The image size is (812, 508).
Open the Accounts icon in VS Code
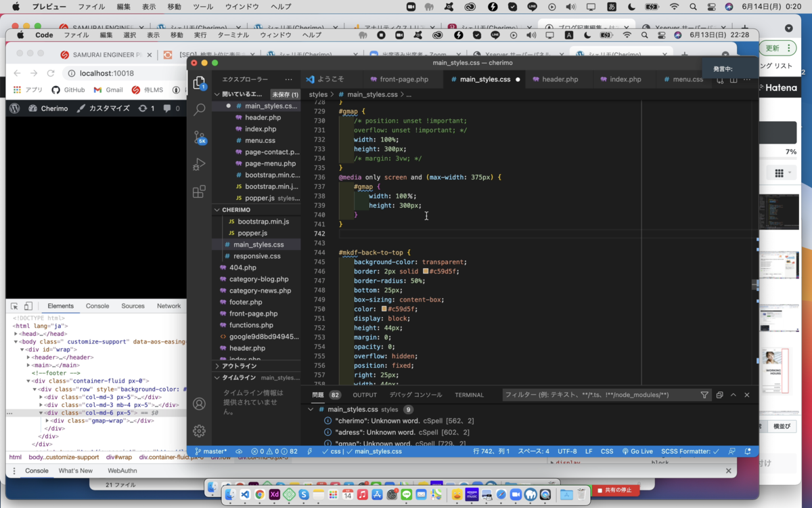pyautogui.click(x=199, y=404)
